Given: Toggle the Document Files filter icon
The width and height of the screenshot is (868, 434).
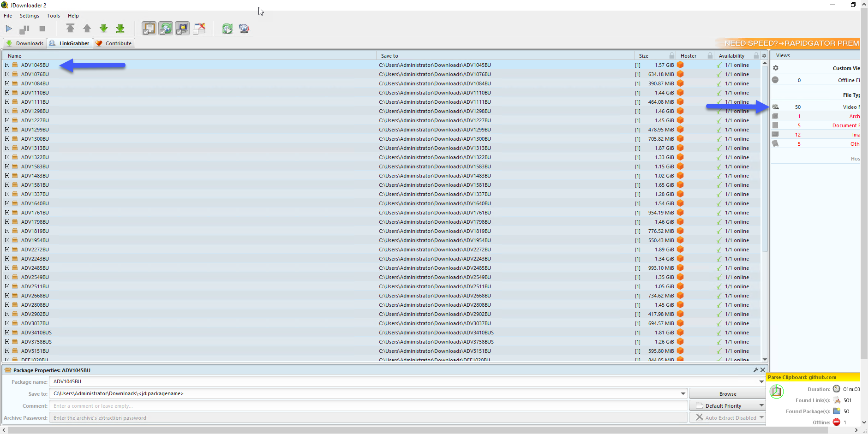Looking at the screenshot, I should 775,125.
